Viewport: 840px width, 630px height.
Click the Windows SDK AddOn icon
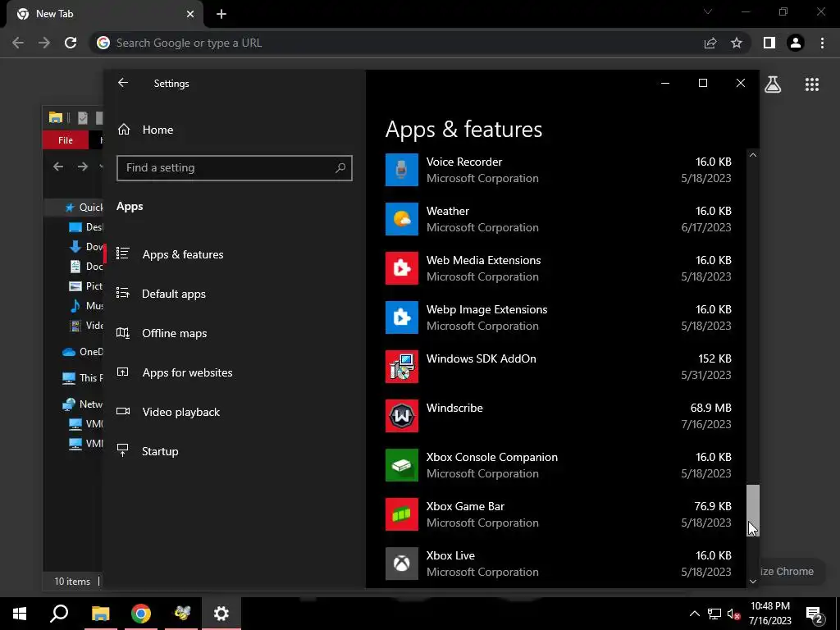pos(402,367)
